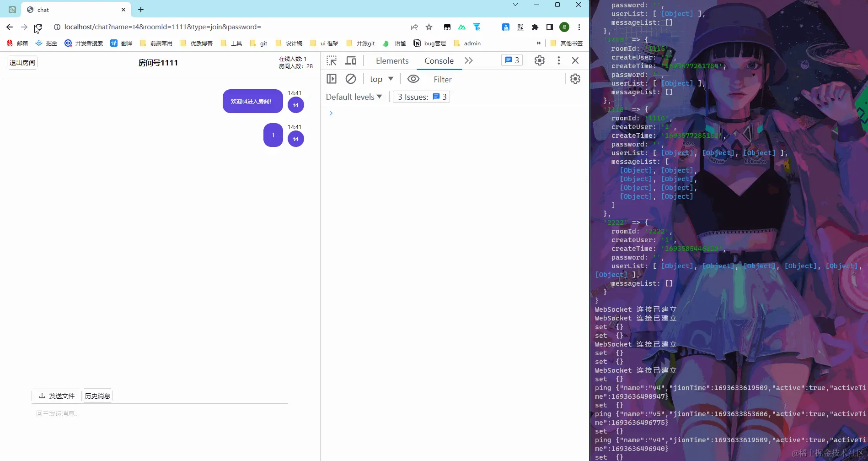Open the top JavaScript context dropdown
This screenshot has height=461, width=868.
click(381, 79)
